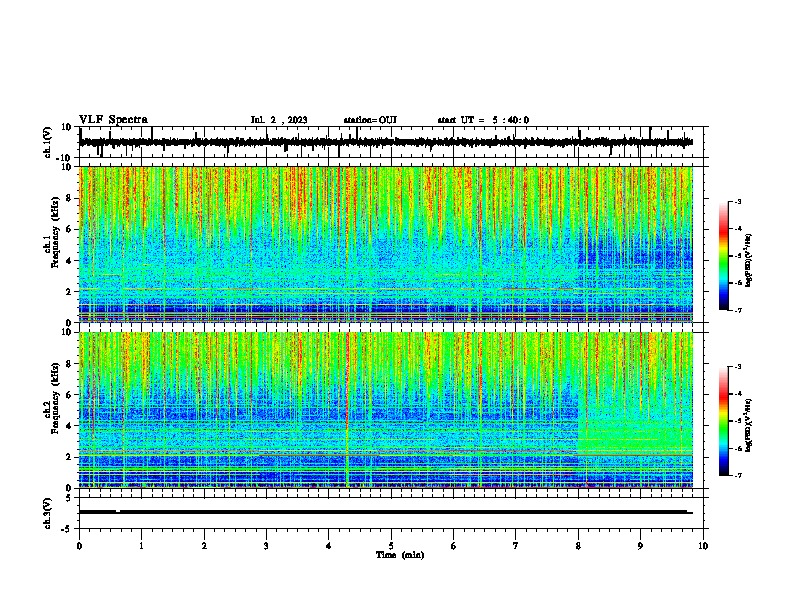Click the ch.3 axis "-5" tick label

point(68,529)
